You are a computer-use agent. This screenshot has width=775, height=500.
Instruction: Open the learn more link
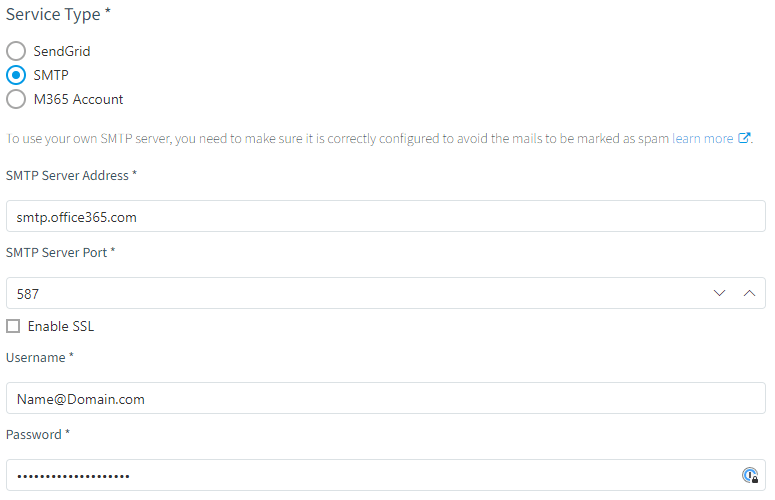point(702,138)
